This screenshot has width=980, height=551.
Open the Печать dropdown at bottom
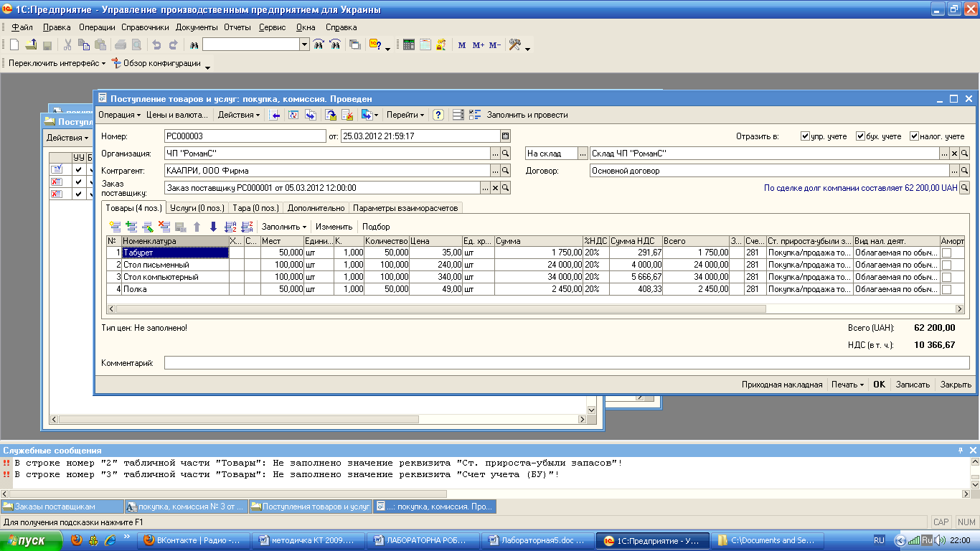click(x=847, y=385)
